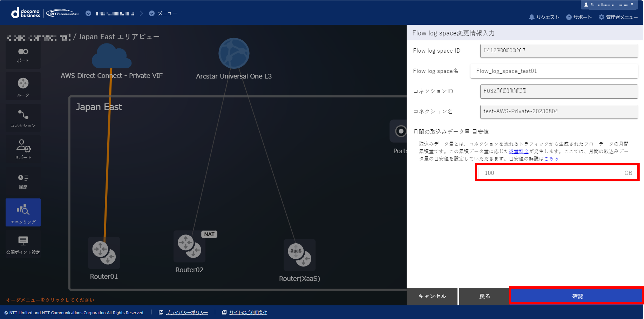Click the Flow log space変更情報入力 panel title
The width and height of the screenshot is (644, 319).
click(x=453, y=33)
